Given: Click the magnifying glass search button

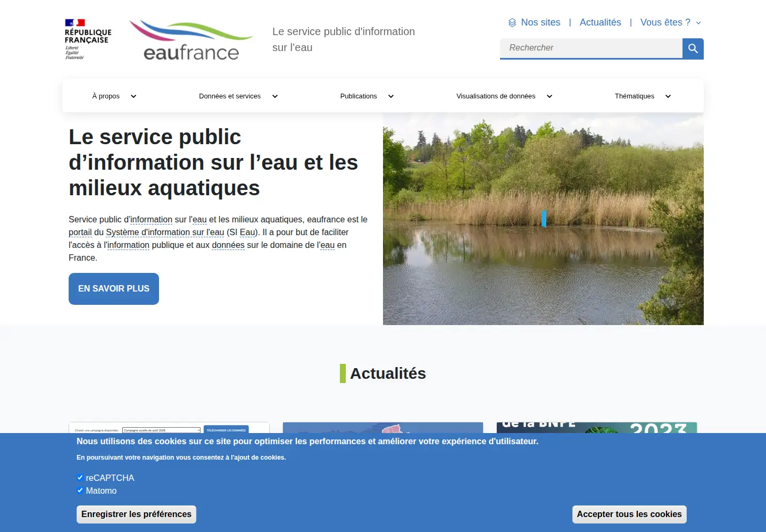Looking at the screenshot, I should pyautogui.click(x=693, y=48).
